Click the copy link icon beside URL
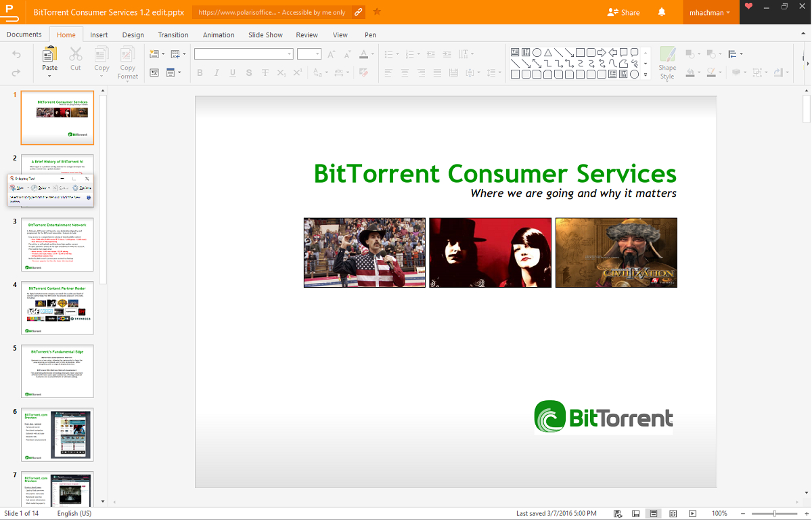The width and height of the screenshot is (812, 520). pos(359,12)
